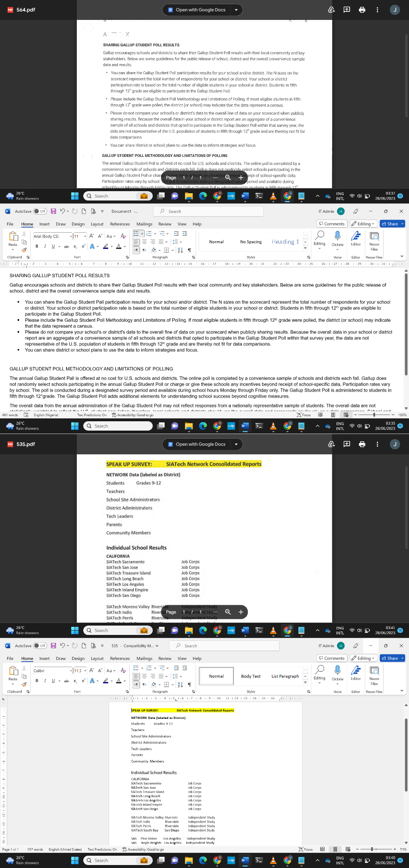Open the Bullets list in the Document1 Word ribbon

pos(136,234)
